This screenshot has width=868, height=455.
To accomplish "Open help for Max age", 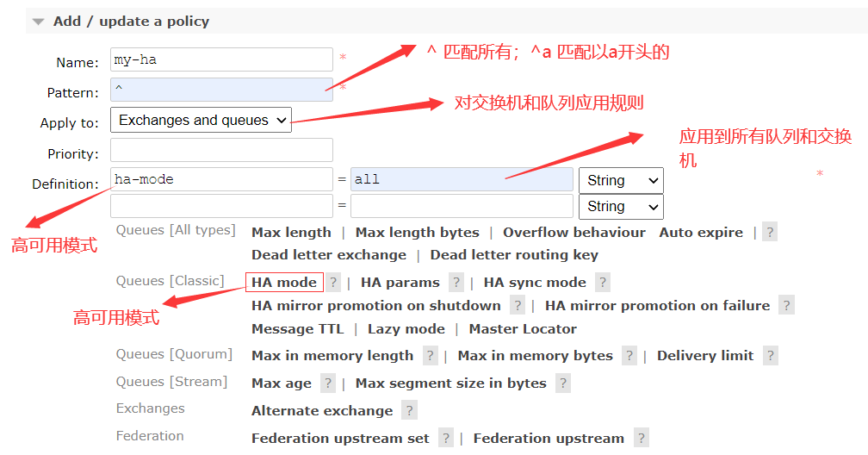I will [x=328, y=383].
